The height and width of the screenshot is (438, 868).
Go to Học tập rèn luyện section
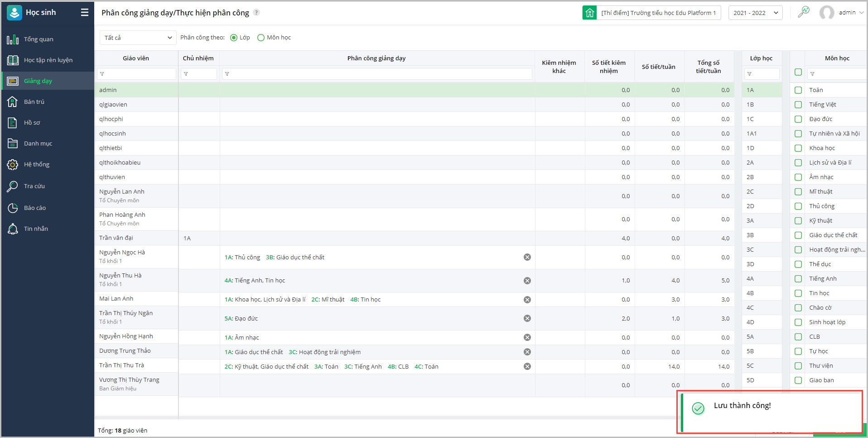(x=48, y=60)
